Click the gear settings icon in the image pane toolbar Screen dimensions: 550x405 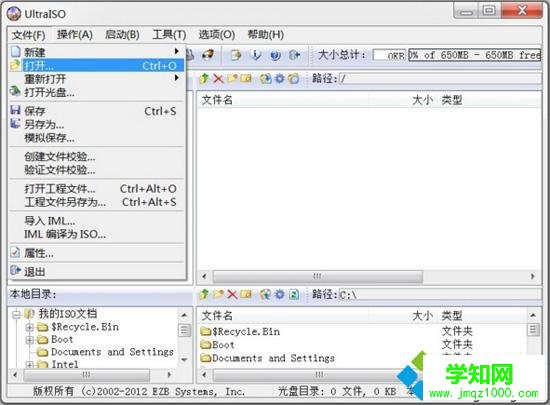point(280,78)
